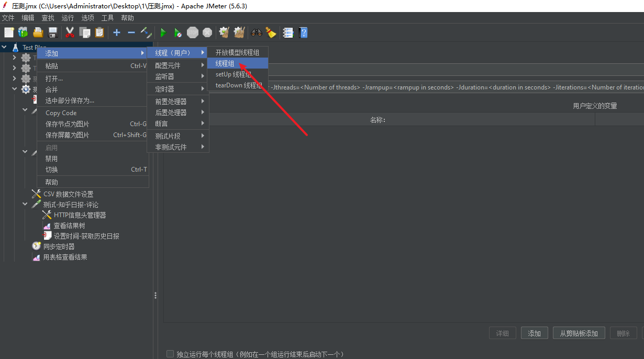Select 线程组 in the submenu
Image resolution: width=644 pixels, height=359 pixels.
pyautogui.click(x=238, y=63)
